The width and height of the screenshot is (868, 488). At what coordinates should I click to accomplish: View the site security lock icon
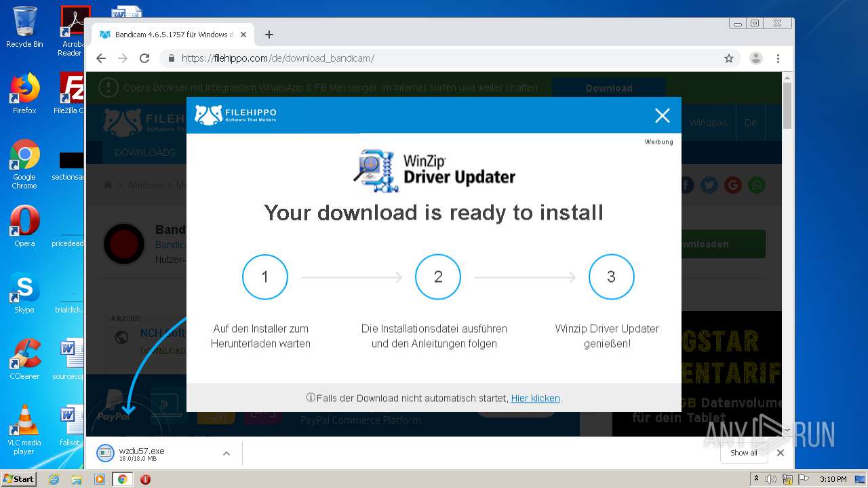(x=170, y=58)
